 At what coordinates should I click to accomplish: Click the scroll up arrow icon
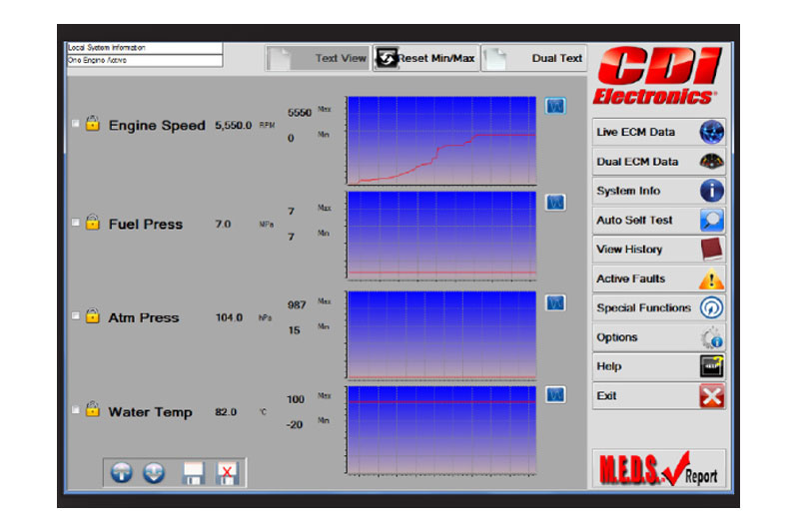122,473
